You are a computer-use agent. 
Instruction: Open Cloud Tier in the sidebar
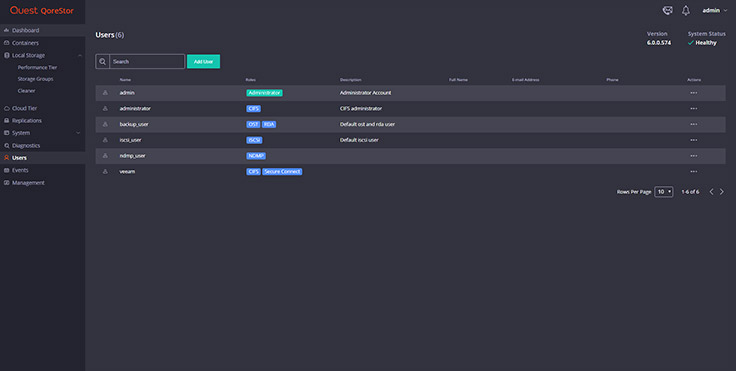pos(43,108)
